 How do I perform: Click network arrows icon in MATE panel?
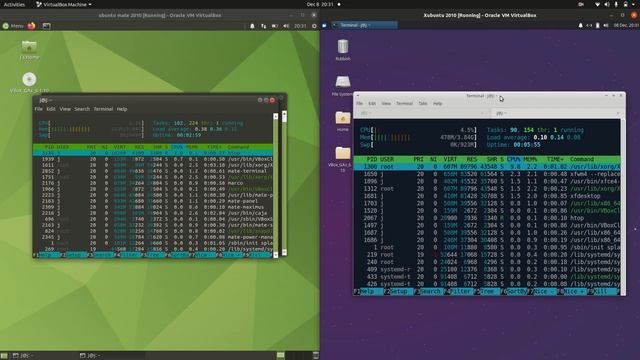(x=264, y=26)
